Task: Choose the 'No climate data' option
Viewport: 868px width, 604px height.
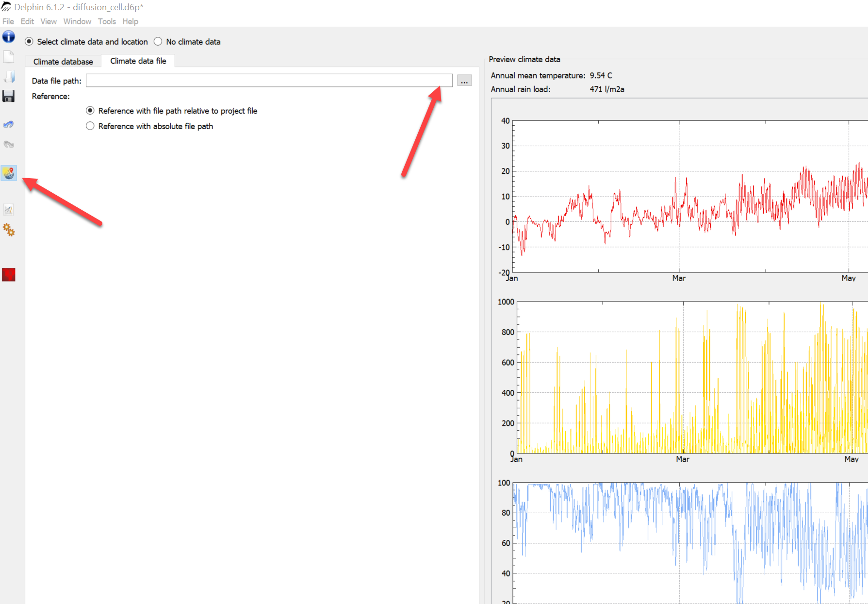Action: [158, 42]
